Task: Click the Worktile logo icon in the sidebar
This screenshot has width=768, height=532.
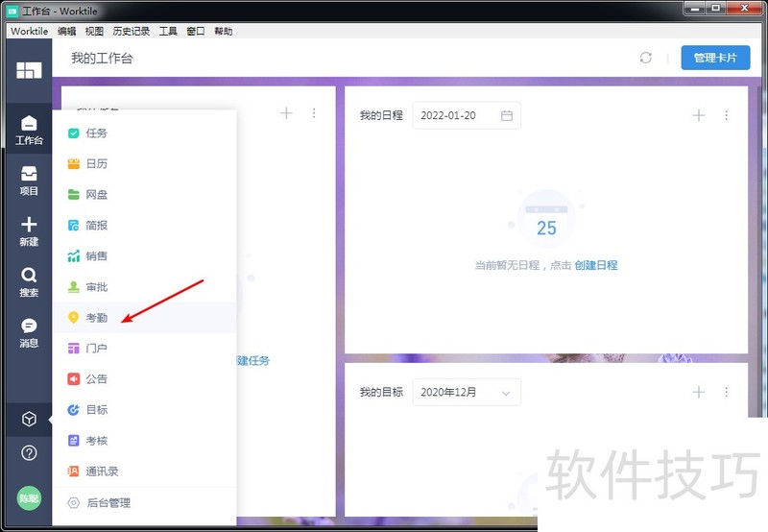Action: tap(29, 70)
